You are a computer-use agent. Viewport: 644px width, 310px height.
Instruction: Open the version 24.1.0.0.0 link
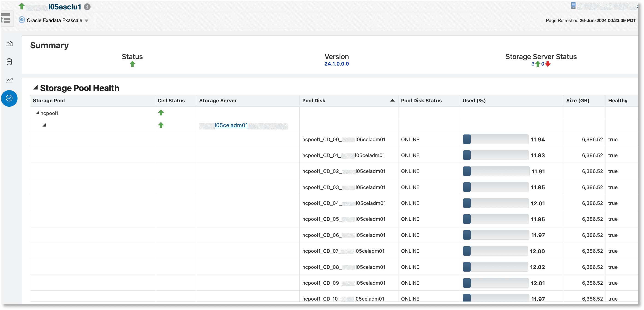336,64
